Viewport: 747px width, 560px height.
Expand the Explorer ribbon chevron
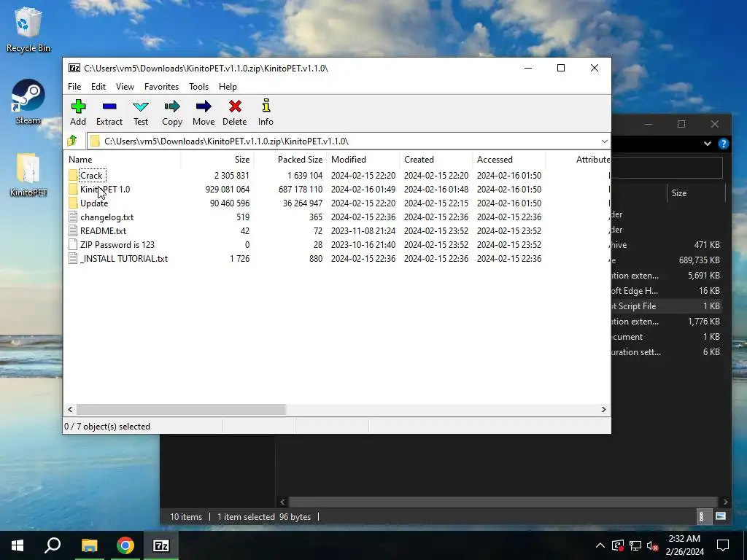pos(708,144)
